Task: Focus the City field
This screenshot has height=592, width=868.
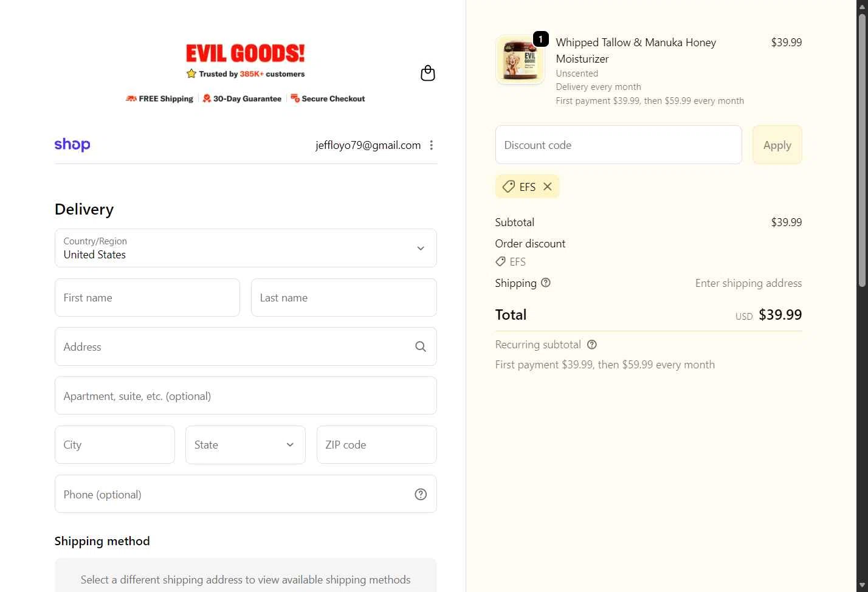Action: [x=115, y=445]
